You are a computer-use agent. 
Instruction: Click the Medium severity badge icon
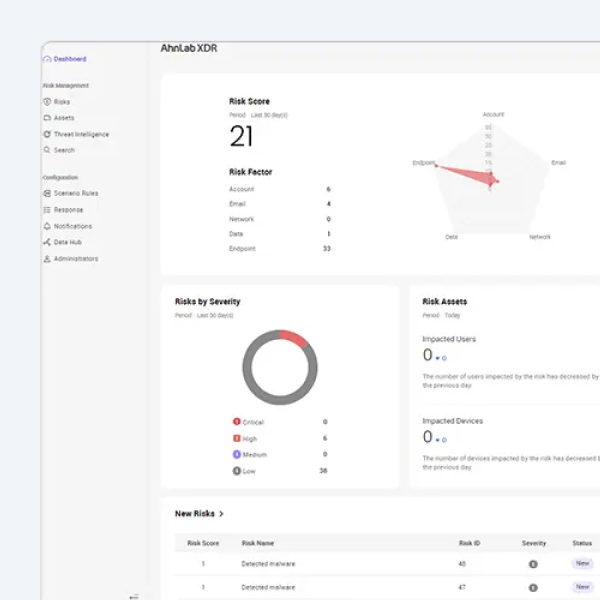(236, 454)
